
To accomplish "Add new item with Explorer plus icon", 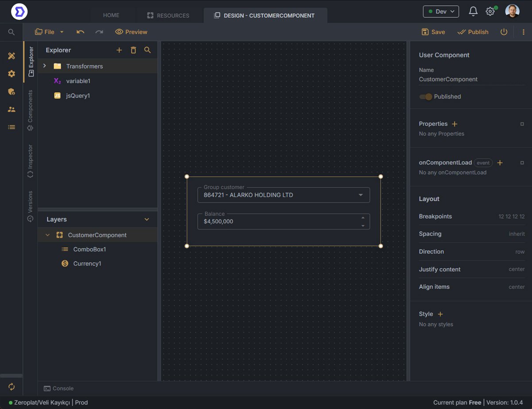I will (119, 50).
